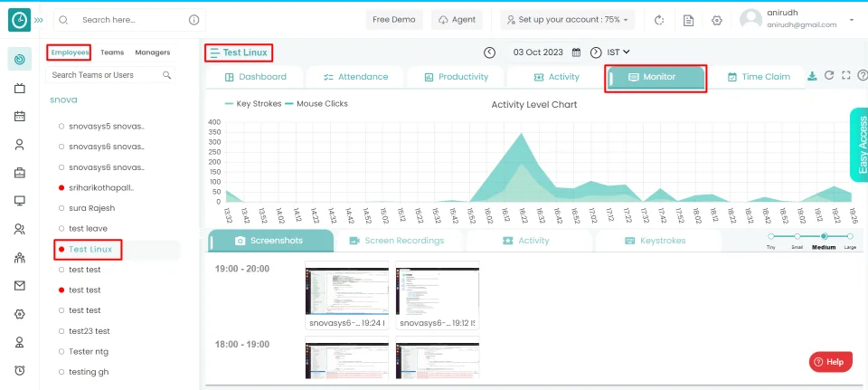Expand the anirudh user profile menu
The image size is (868, 390).
coord(852,20)
